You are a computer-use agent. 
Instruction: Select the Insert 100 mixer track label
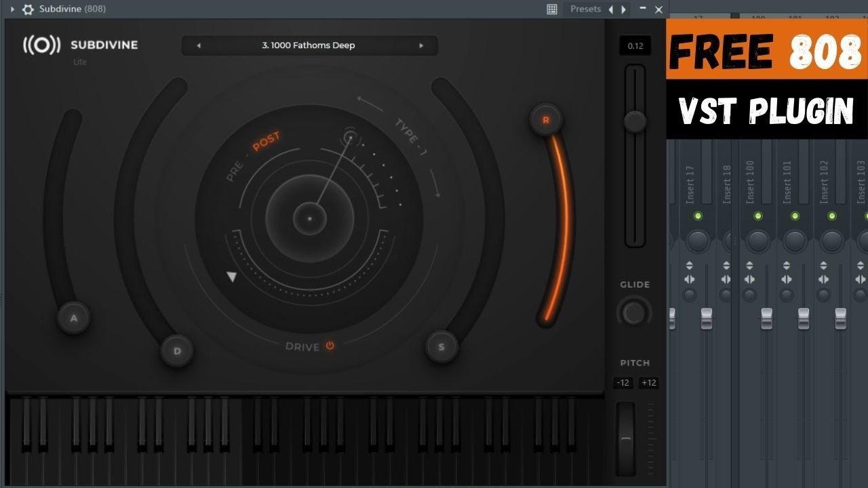click(x=750, y=182)
